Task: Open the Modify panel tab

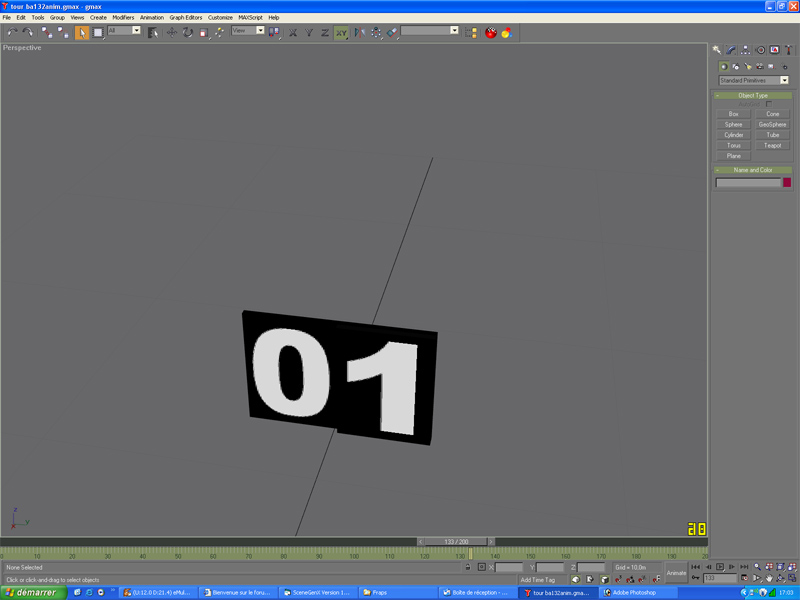Action: tap(731, 50)
